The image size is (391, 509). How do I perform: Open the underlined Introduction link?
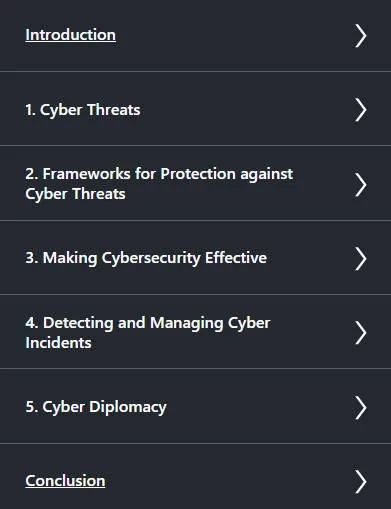pyautogui.click(x=71, y=35)
